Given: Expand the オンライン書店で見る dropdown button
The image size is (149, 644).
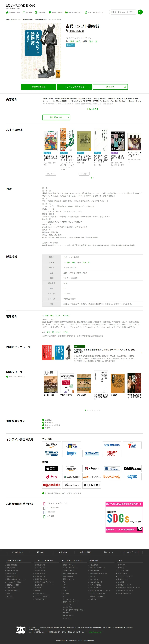Looking at the screenshot, I should tap(74, 87).
